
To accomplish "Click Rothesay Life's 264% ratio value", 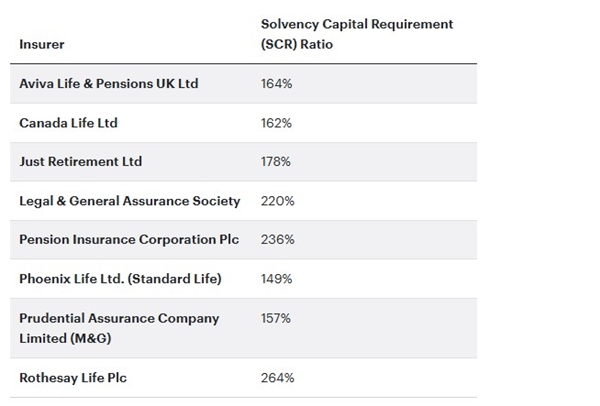I will pyautogui.click(x=276, y=378).
